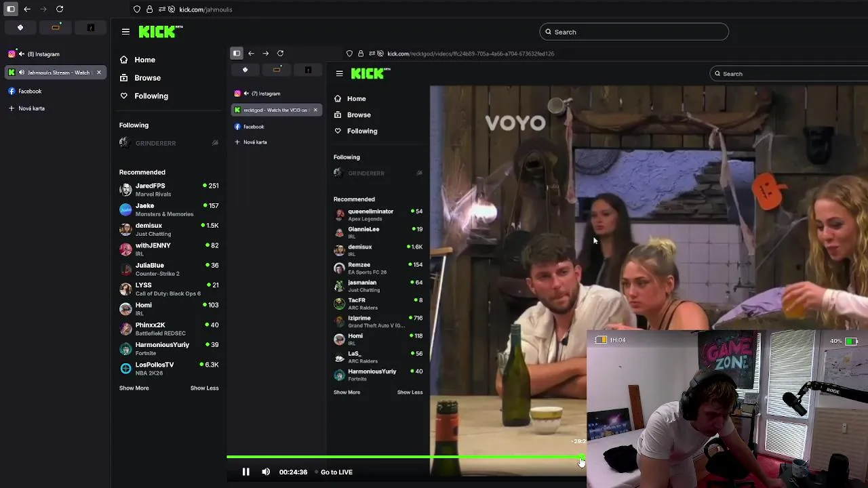Viewport: 868px width, 488px height.
Task: Expand hamburger menu in inner Kick page
Action: point(339,73)
